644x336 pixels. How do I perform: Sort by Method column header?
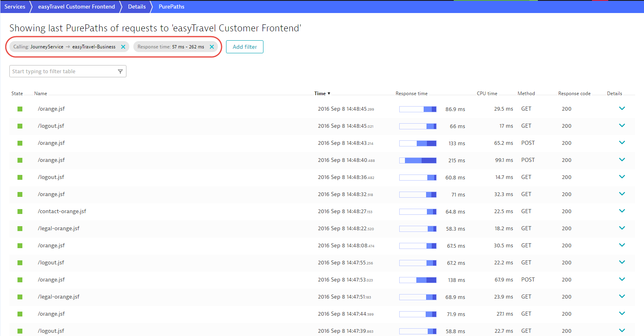526,94
